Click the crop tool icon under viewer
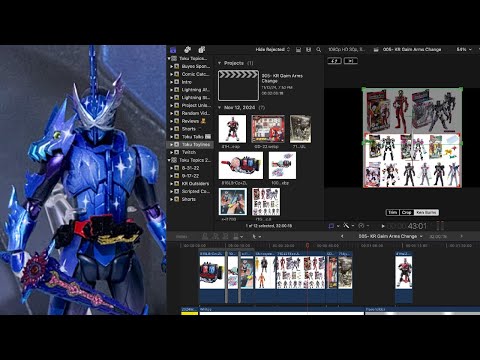The height and width of the screenshot is (360, 480). [331, 226]
